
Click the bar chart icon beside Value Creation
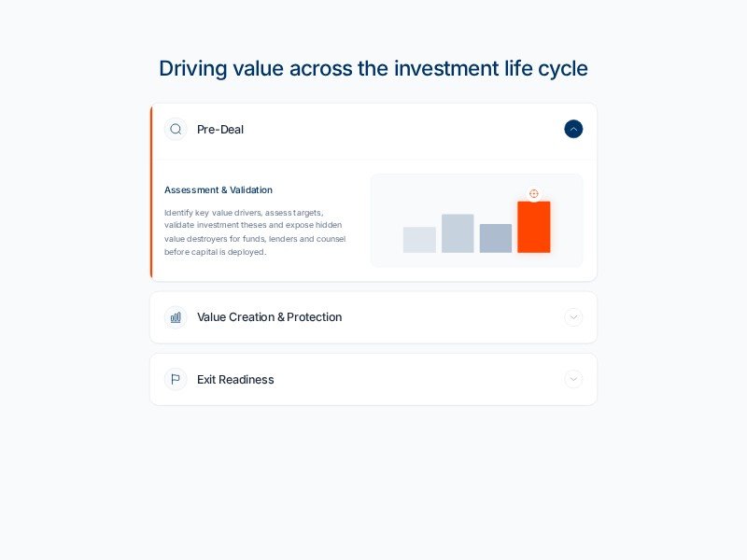(x=176, y=317)
